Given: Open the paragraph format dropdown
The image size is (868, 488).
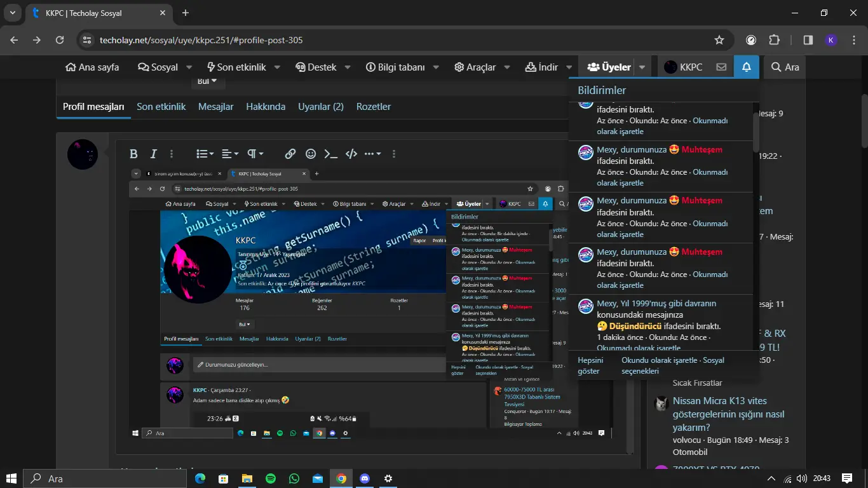Looking at the screenshot, I should 255,154.
